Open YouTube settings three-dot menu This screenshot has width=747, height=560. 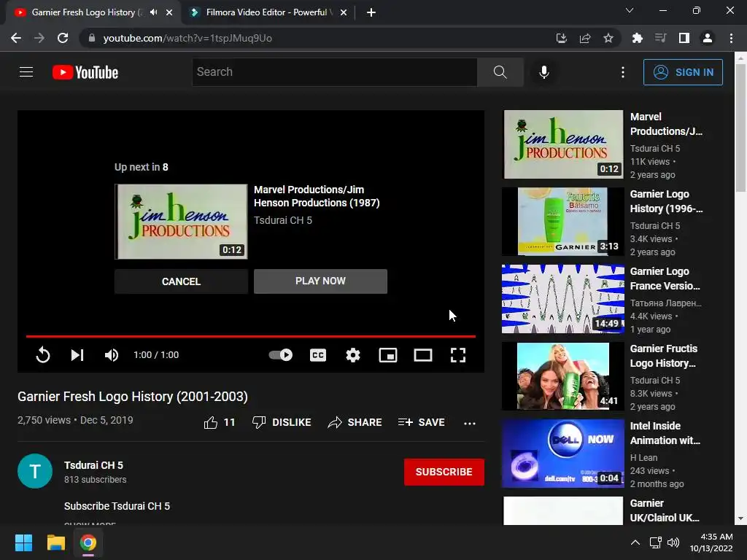(x=623, y=72)
